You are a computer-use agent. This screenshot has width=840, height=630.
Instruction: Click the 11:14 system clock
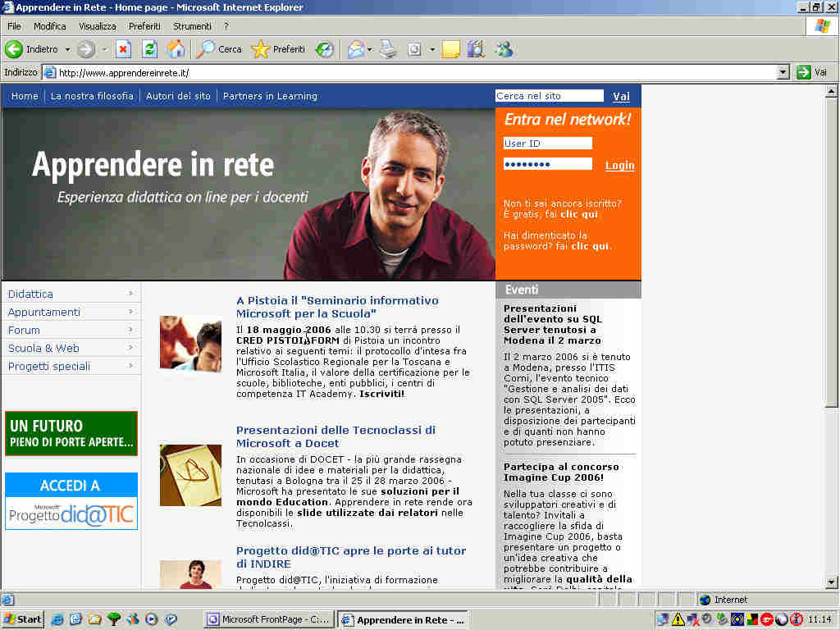click(x=819, y=620)
